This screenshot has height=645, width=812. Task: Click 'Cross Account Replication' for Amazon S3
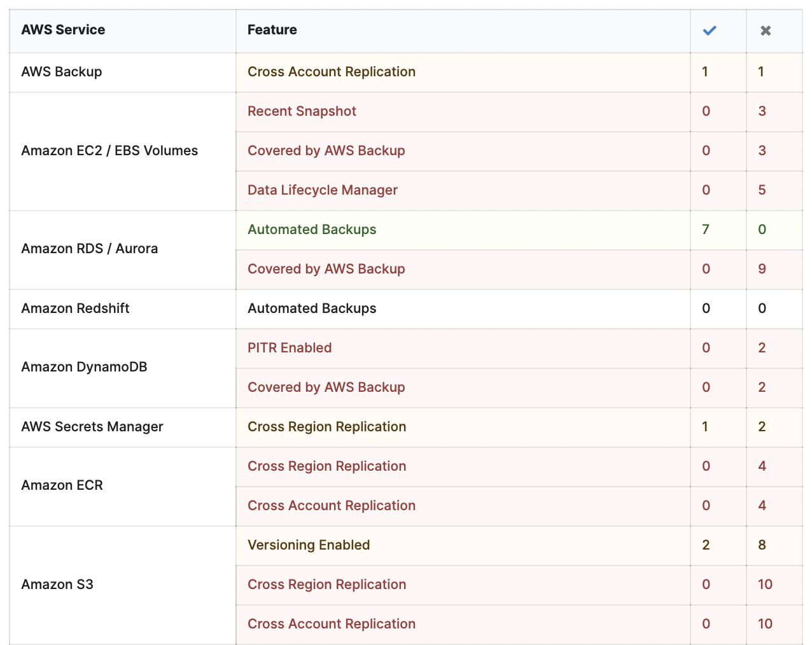click(332, 624)
